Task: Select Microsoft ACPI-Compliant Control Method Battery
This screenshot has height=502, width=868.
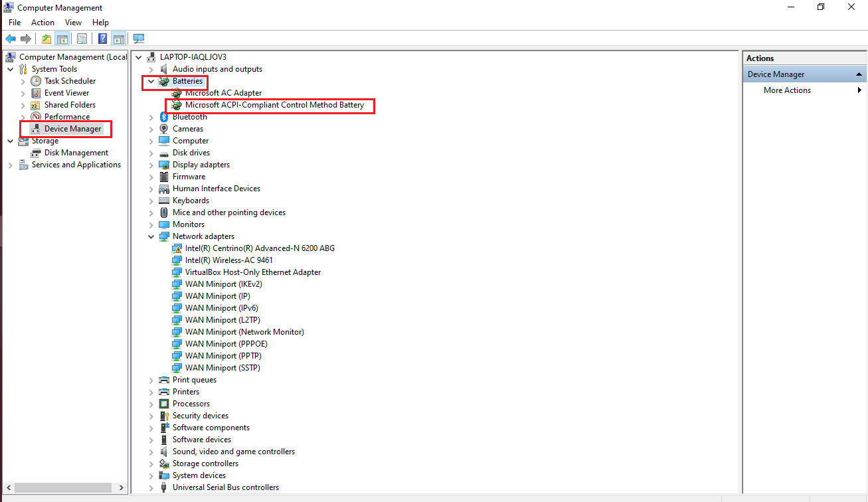Action: 274,105
